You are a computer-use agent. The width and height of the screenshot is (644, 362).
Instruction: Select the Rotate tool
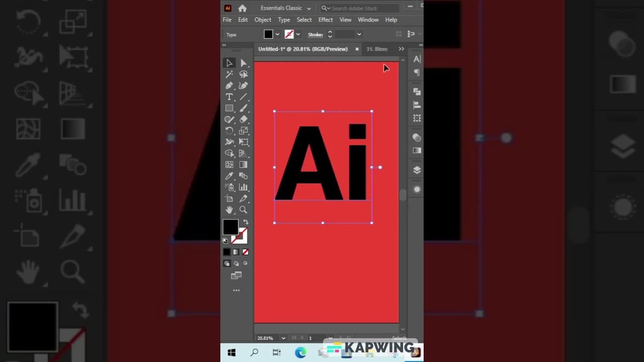[x=229, y=131]
